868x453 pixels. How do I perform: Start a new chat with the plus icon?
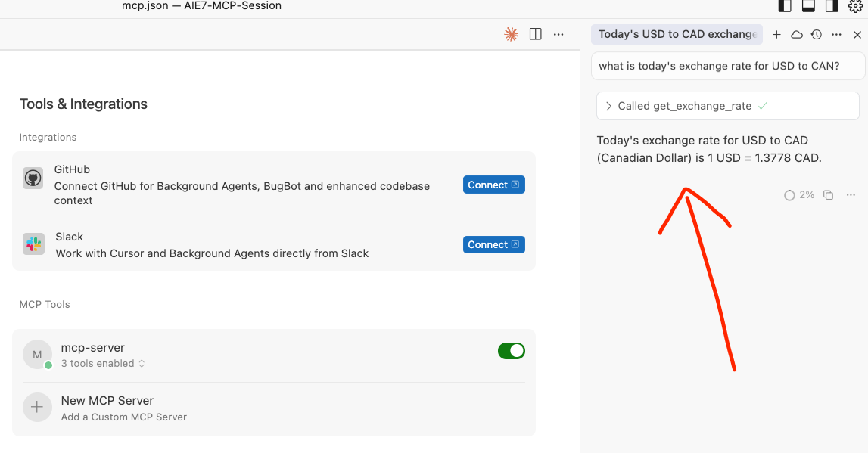(x=776, y=34)
